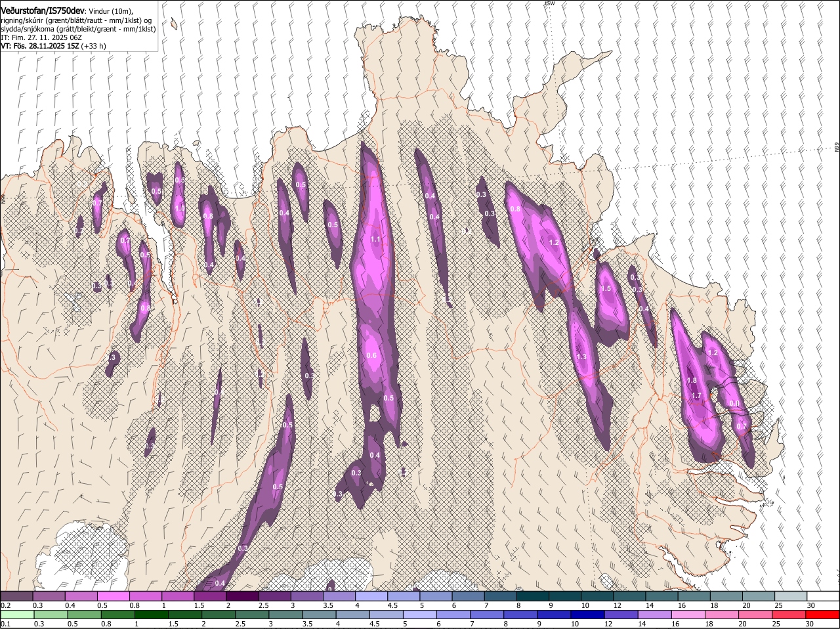Click the 1.8 precipitation value in the east
Viewport: 840px width, 629px height.
(x=692, y=381)
